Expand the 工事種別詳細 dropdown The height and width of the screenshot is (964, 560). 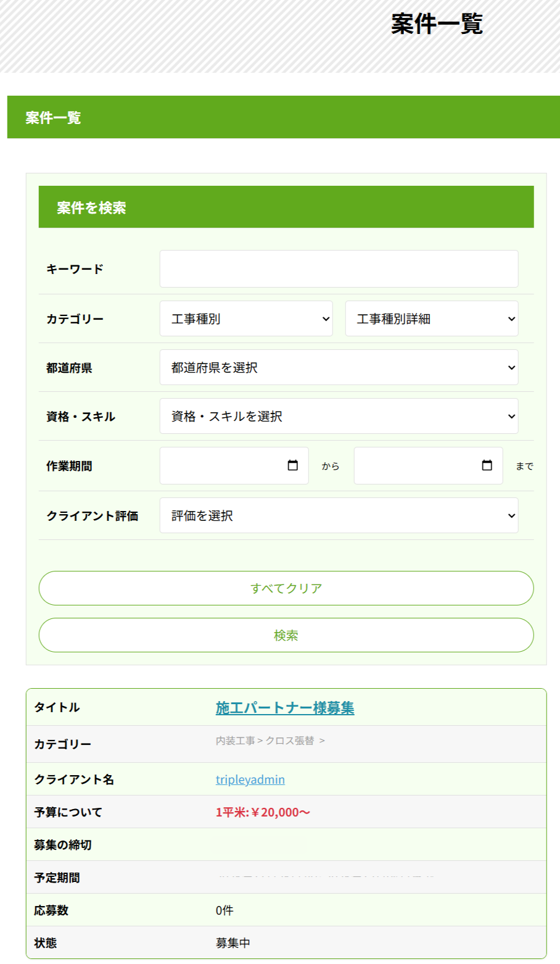432,318
